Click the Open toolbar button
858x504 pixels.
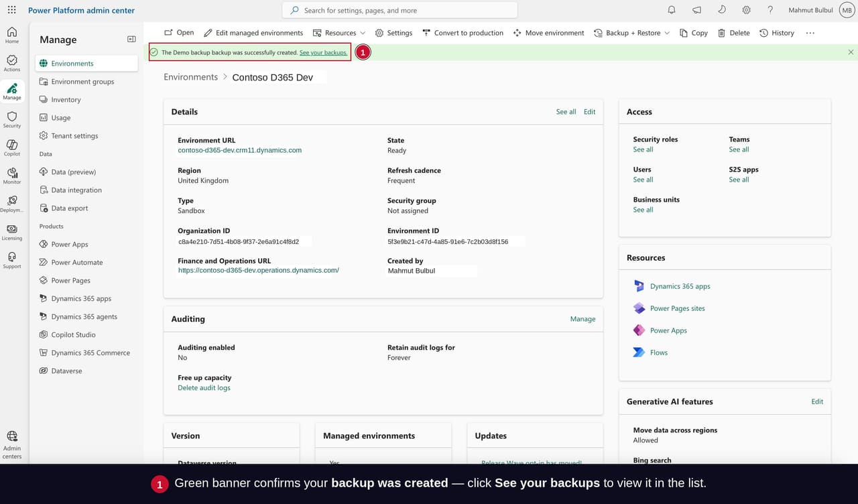(x=179, y=33)
